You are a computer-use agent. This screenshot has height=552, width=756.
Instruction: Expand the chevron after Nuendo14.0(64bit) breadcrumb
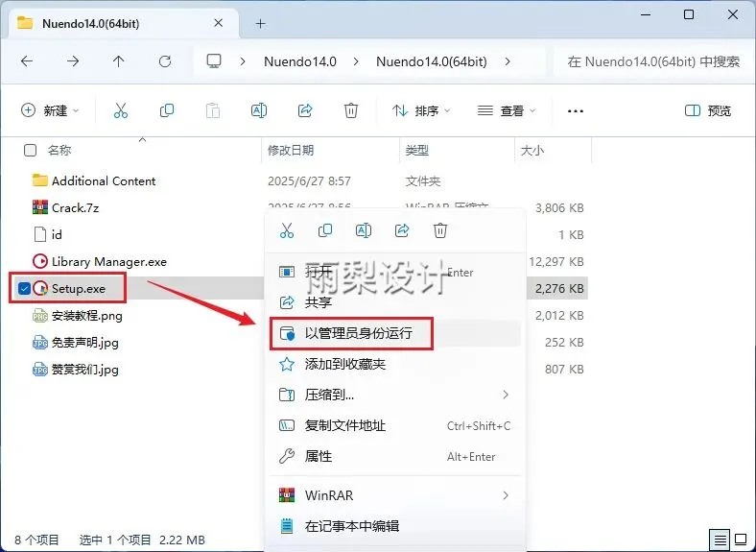(x=508, y=61)
